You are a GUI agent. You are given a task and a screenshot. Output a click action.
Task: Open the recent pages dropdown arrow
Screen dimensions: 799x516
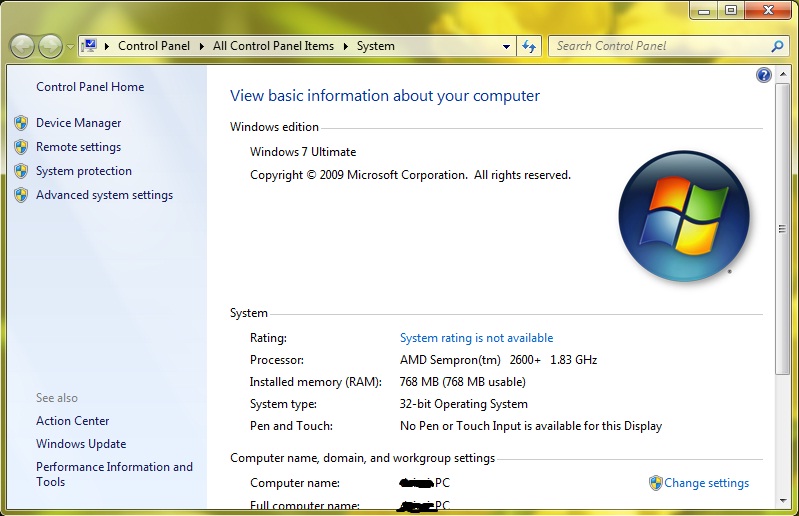(x=70, y=47)
